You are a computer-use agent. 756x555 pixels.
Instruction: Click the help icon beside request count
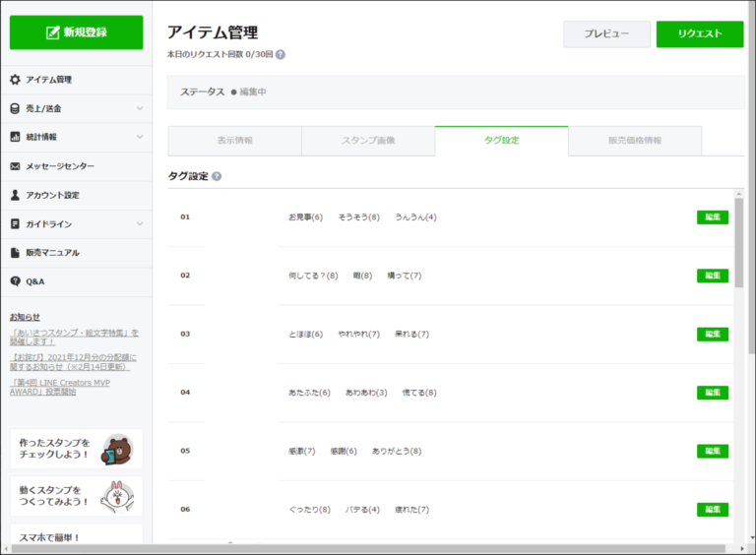point(281,54)
